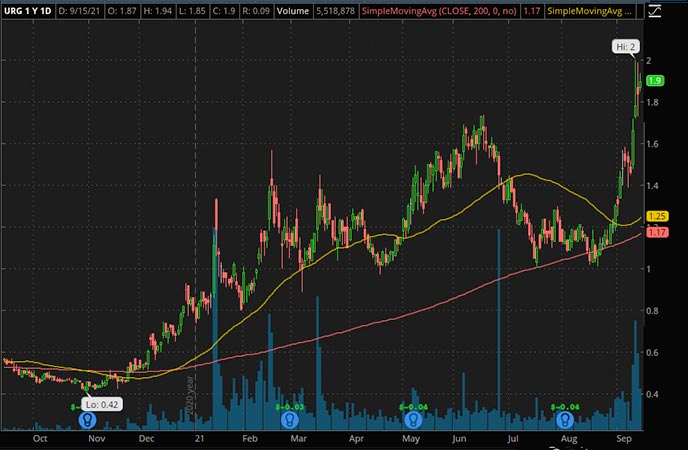Select the yellow SimpleMovingAvg study label
The height and width of the screenshot is (450, 688).
click(x=590, y=11)
